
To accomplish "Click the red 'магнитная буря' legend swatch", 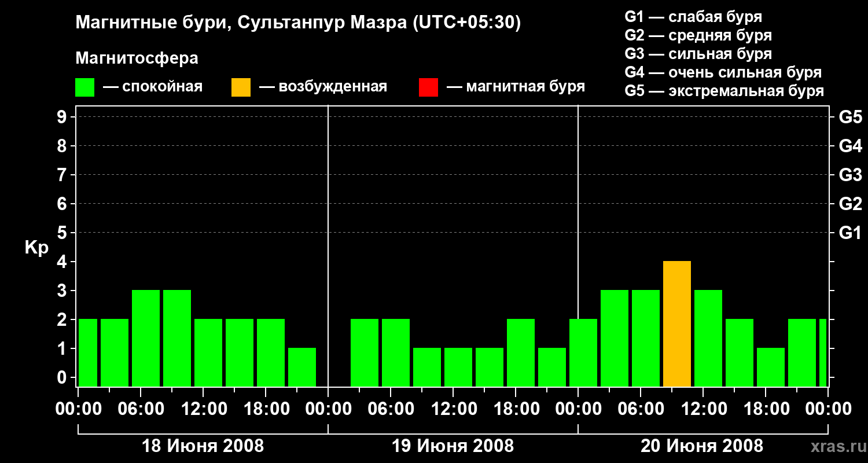I will pyautogui.click(x=428, y=87).
